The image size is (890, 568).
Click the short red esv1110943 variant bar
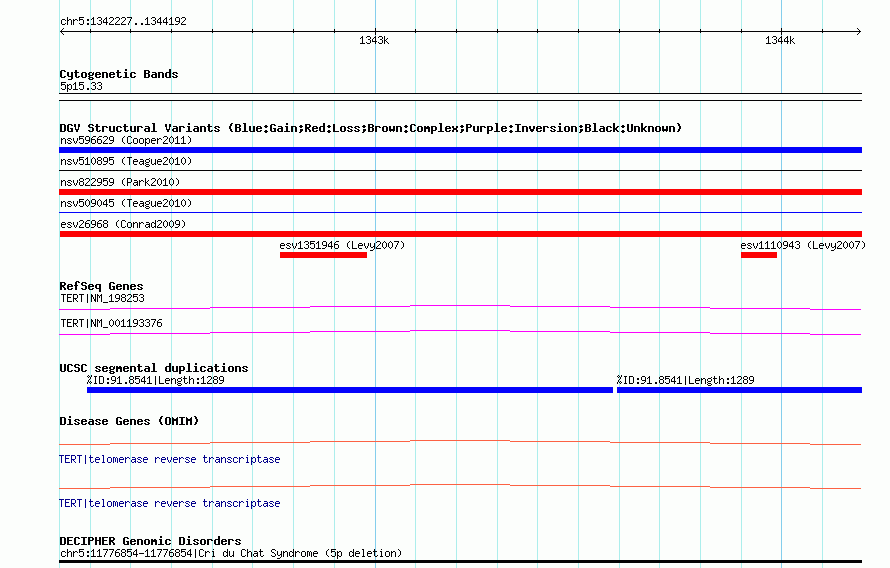(x=758, y=255)
